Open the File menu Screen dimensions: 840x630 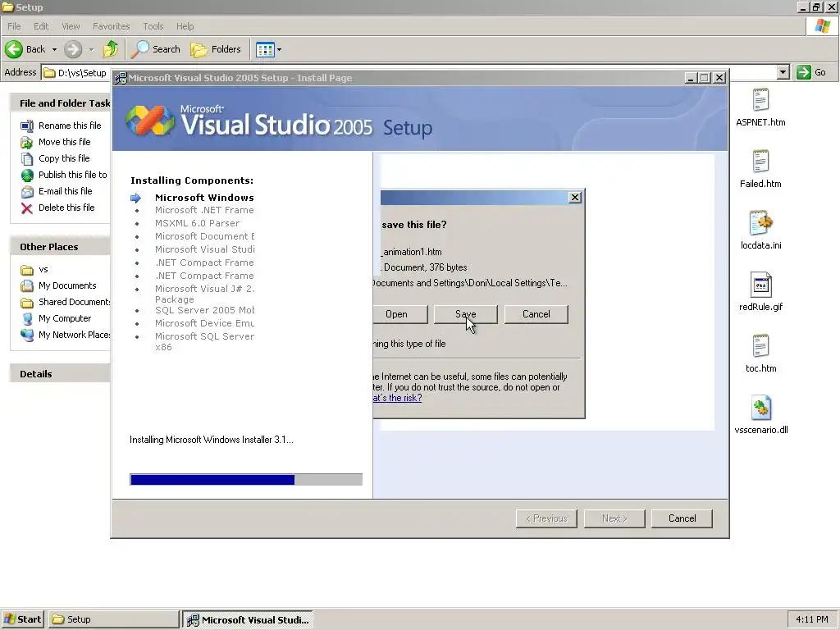[x=15, y=26]
